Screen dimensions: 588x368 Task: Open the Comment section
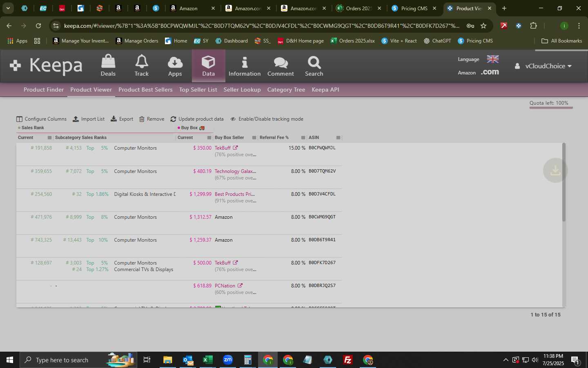tap(281, 66)
